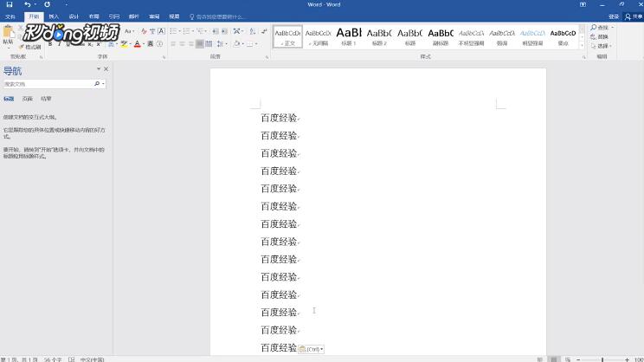Click the 共享 (Share) button

[x=634, y=16]
